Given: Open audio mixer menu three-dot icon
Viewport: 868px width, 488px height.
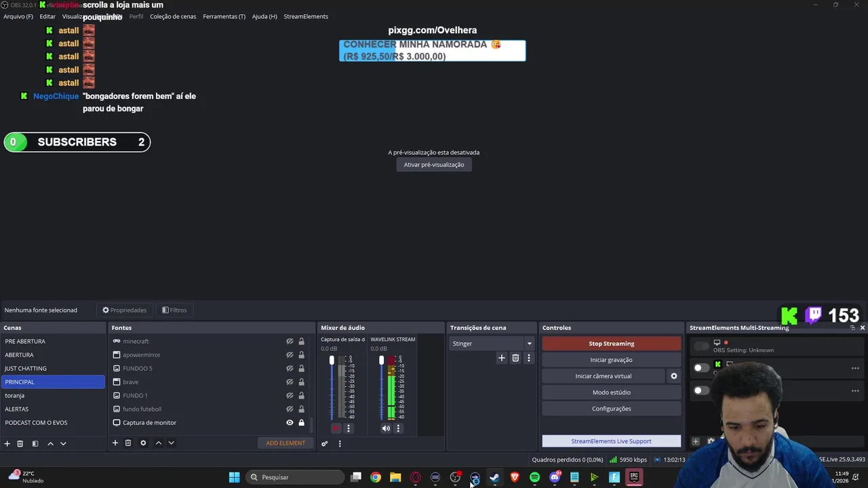Looking at the screenshot, I should pos(340,443).
